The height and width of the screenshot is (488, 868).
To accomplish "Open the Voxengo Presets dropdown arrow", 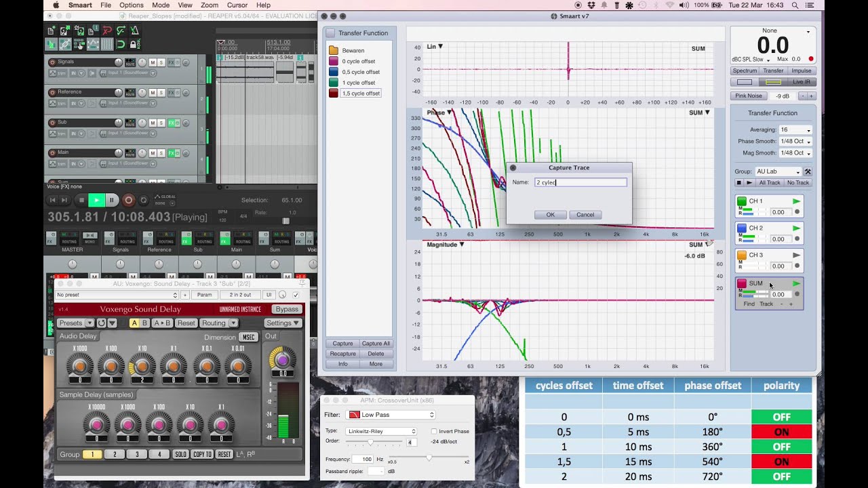I will point(88,323).
